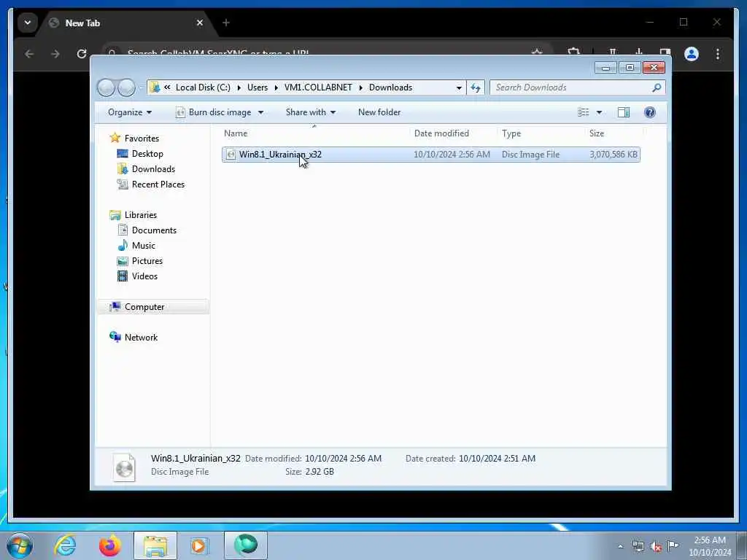
Task: Reload the browser page
Action: pyautogui.click(x=82, y=54)
